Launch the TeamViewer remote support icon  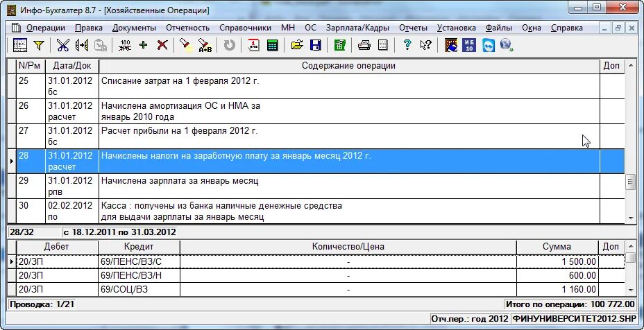coord(488,45)
